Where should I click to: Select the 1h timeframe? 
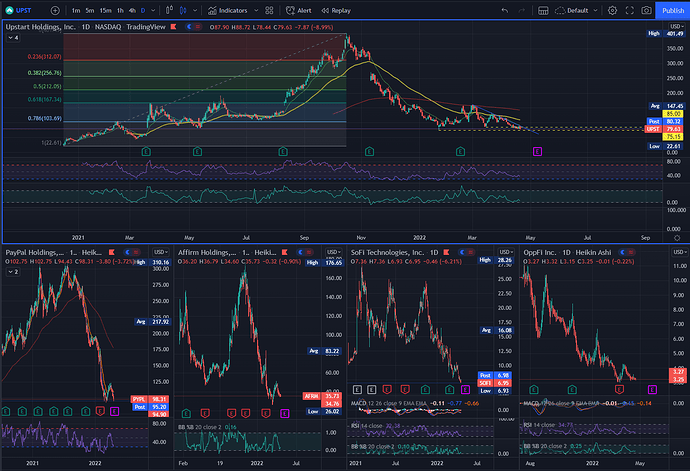click(120, 11)
